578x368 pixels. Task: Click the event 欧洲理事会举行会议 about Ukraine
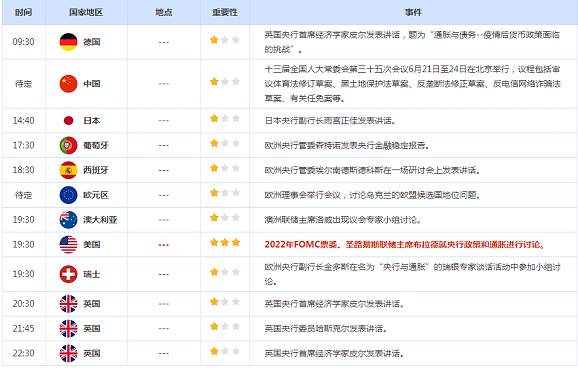(x=373, y=195)
